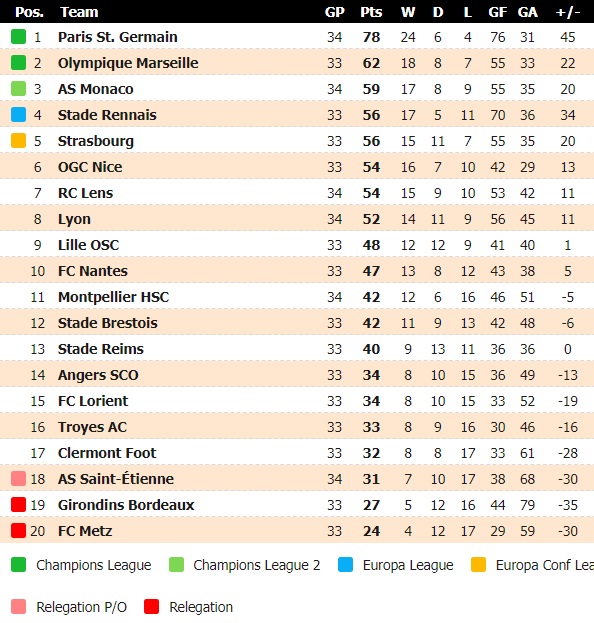This screenshot has height=623, width=594.
Task: Click the pink marker beside AS Saint-Étienne
Action: [x=18, y=478]
